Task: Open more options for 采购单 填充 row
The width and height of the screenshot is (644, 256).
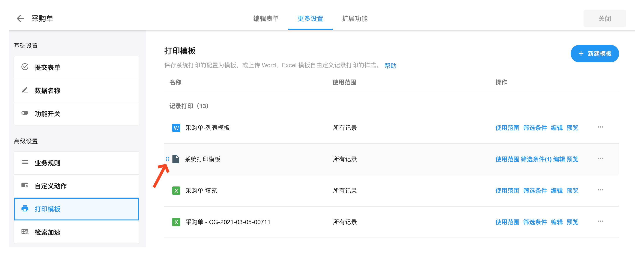Action: (x=600, y=190)
